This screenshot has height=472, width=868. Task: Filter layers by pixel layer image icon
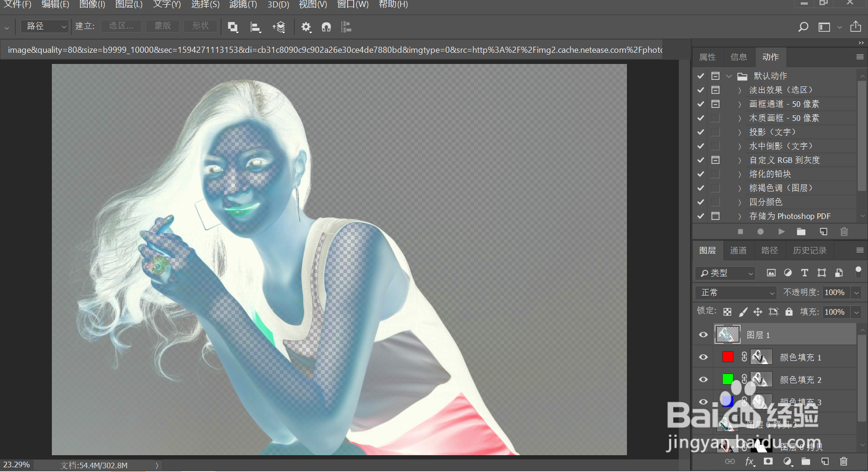[x=771, y=273]
